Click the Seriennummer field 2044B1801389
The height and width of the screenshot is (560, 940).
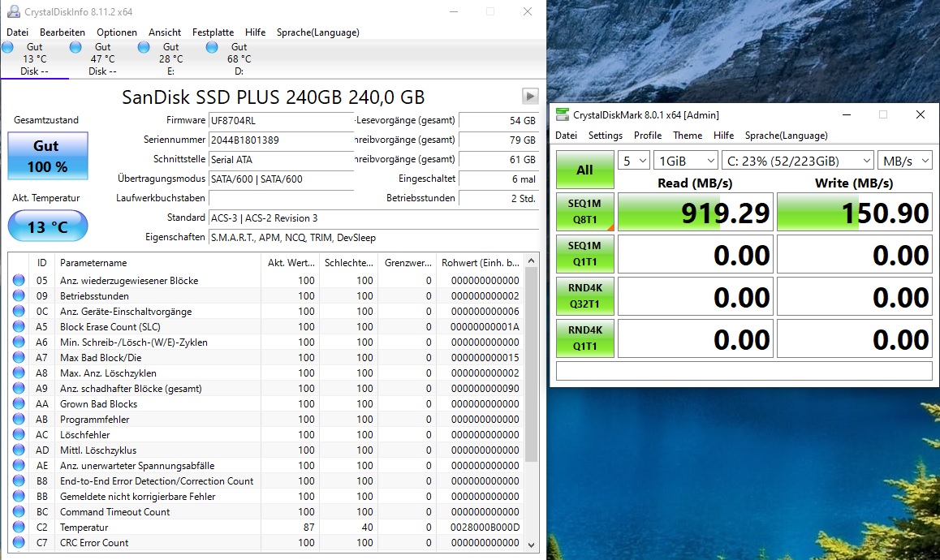click(x=281, y=140)
